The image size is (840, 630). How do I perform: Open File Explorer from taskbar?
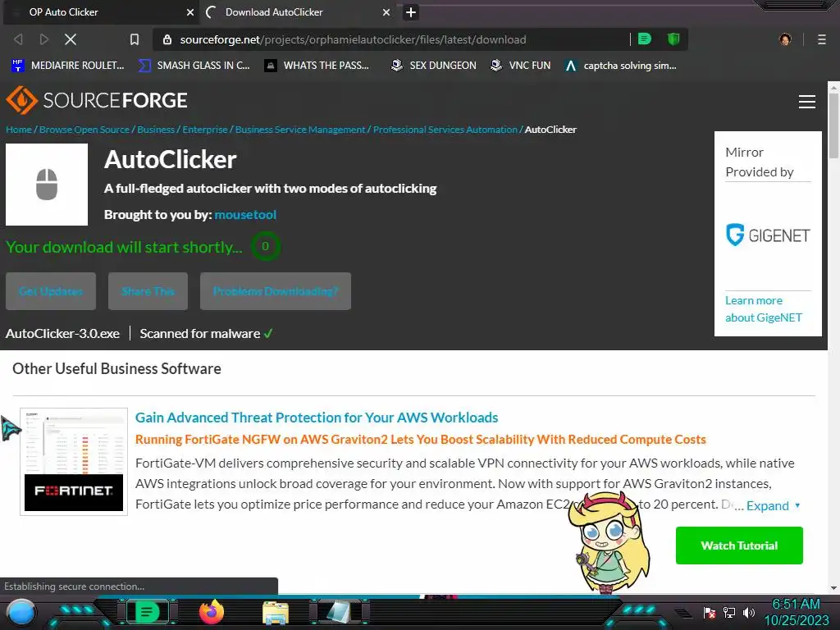(x=276, y=613)
